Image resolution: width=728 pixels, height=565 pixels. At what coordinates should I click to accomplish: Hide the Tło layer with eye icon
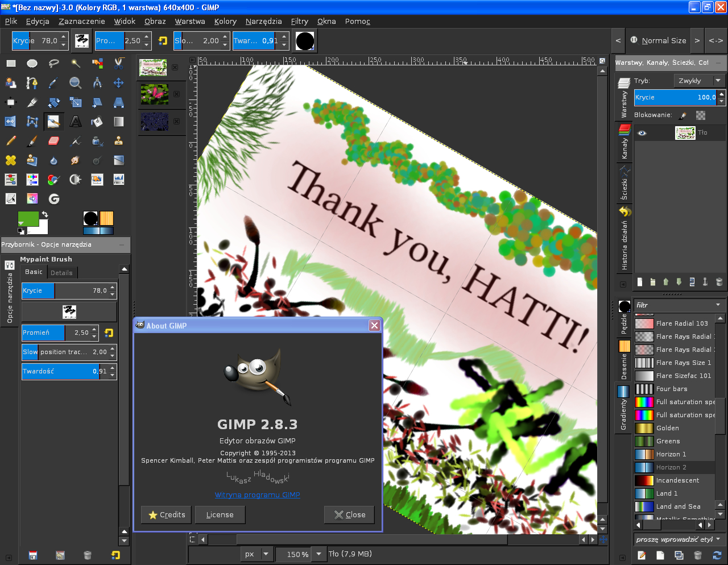[x=642, y=132]
